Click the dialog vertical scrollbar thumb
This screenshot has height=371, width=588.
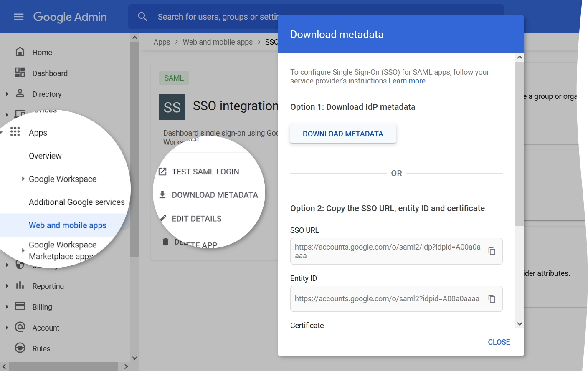[520, 144]
